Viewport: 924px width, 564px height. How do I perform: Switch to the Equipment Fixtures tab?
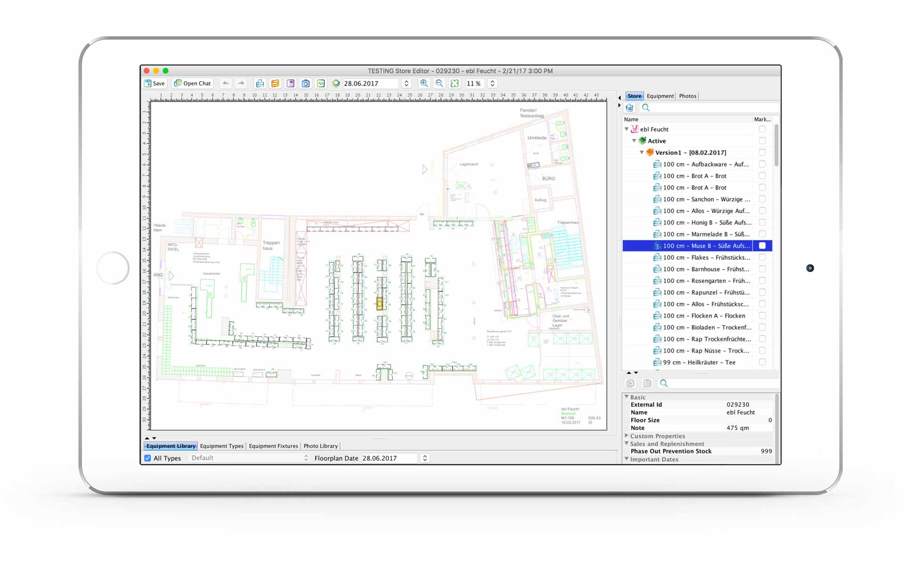coord(273,446)
